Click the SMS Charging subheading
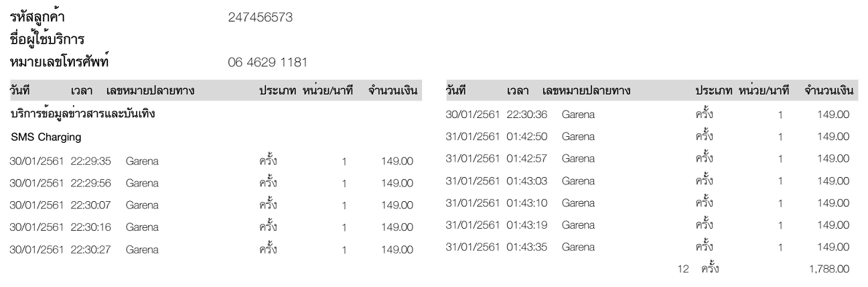The height and width of the screenshot is (287, 868). tap(46, 137)
